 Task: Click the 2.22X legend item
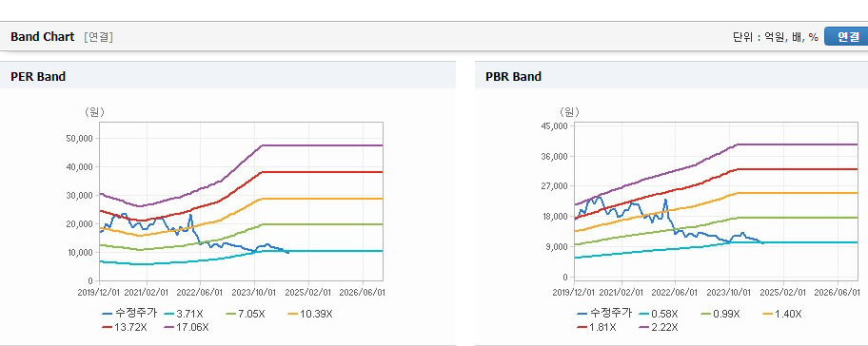[659, 327]
